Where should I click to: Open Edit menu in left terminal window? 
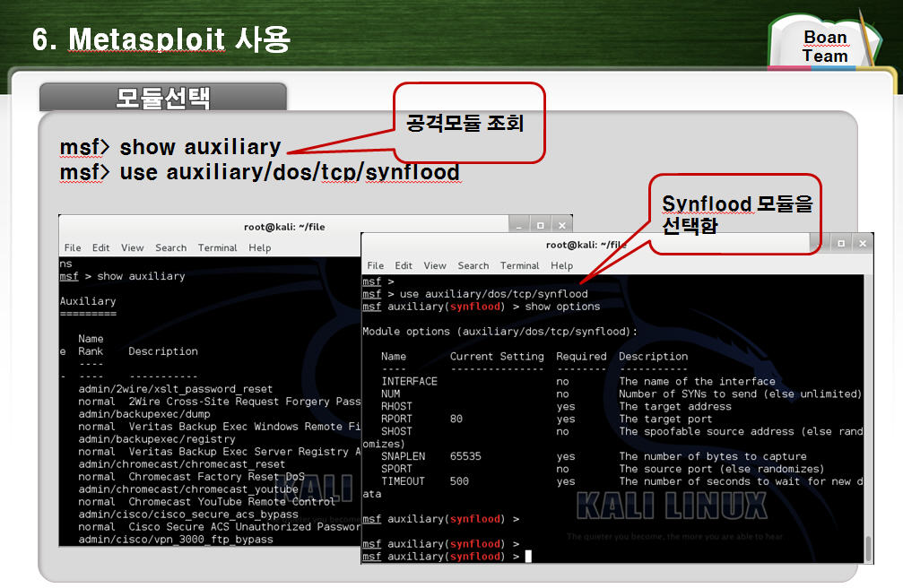[x=100, y=247]
